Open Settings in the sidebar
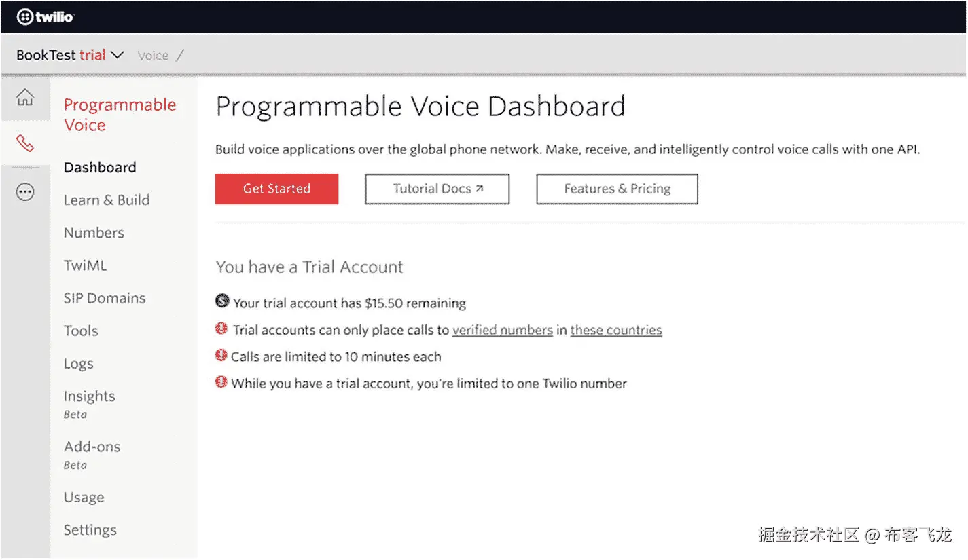 (x=90, y=530)
